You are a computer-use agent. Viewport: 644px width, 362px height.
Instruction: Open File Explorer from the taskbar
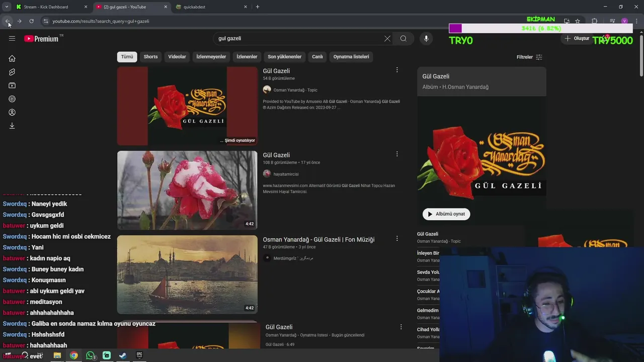tap(57, 355)
